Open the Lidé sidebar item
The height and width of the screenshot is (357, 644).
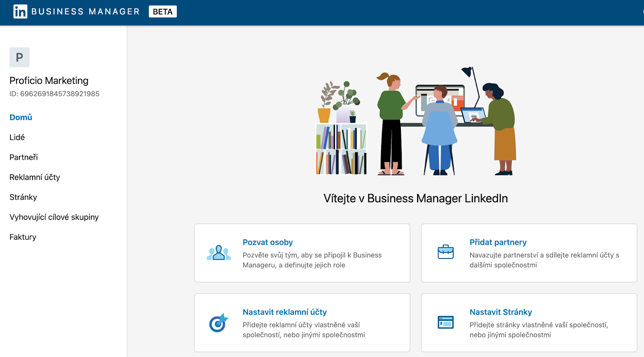(17, 137)
